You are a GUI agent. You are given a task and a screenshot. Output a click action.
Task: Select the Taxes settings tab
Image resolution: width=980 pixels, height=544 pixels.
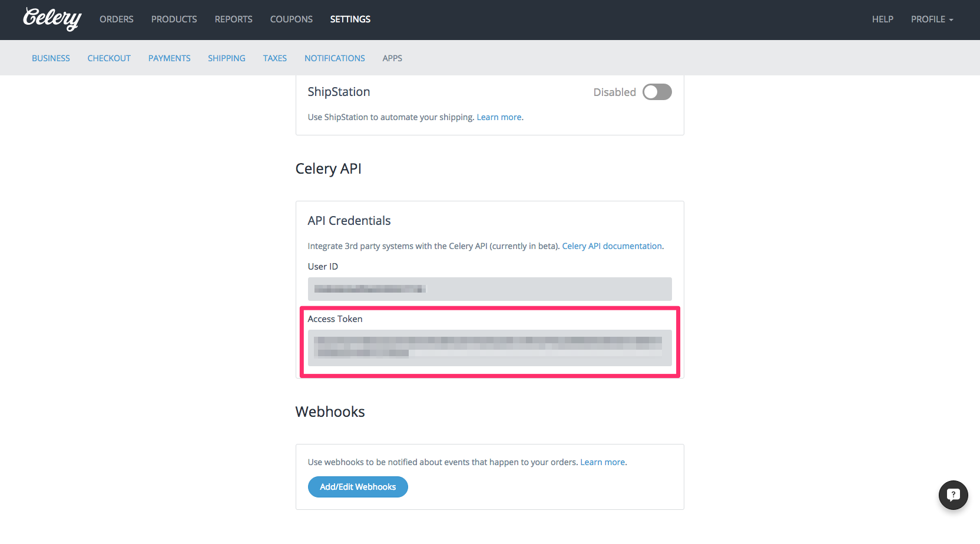[x=275, y=58]
